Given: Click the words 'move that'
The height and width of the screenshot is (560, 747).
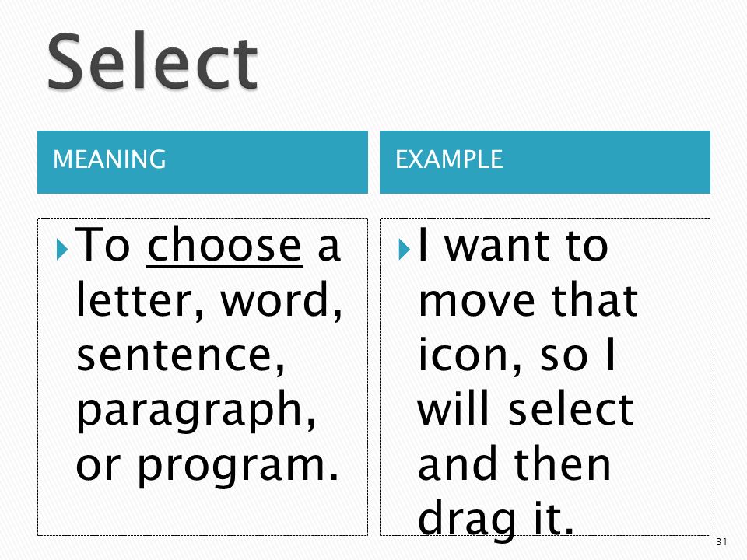Looking at the screenshot, I should point(528,300).
